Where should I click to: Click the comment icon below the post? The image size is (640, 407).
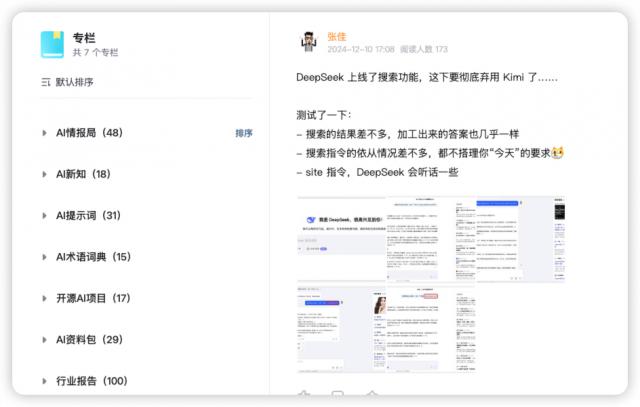(x=338, y=395)
